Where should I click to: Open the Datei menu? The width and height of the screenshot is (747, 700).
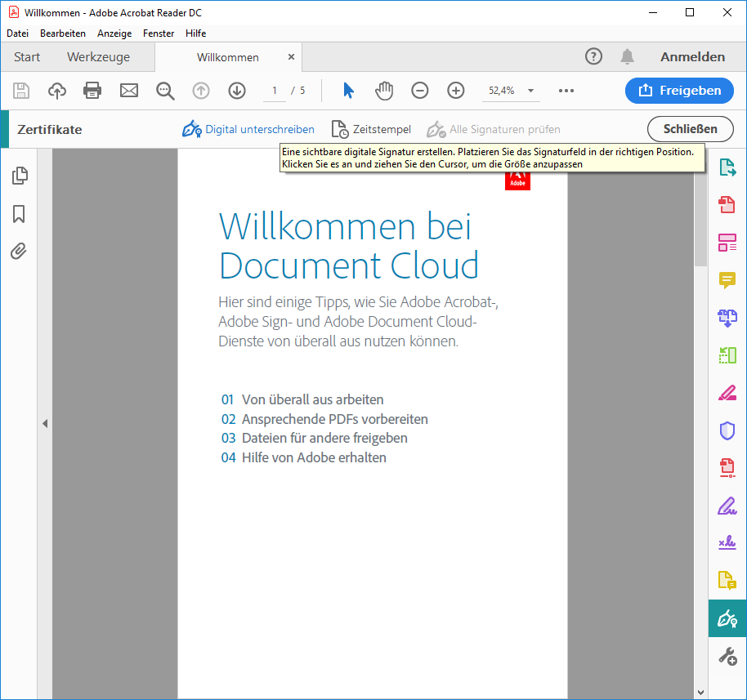point(18,33)
